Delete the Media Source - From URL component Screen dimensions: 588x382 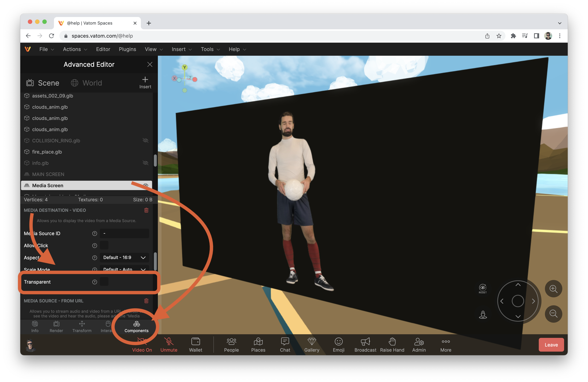(146, 301)
